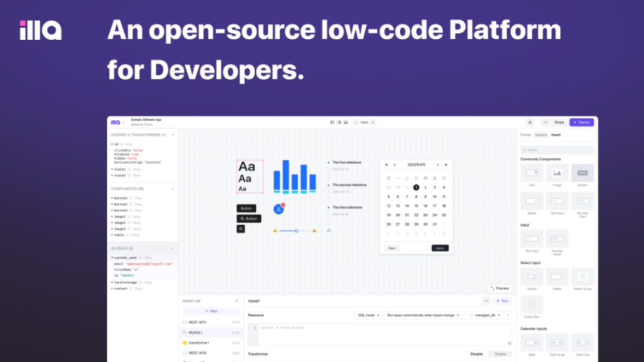Go to previous year in the calendar
Viewport: 644px width, 362px height.
pyautogui.click(x=386, y=165)
